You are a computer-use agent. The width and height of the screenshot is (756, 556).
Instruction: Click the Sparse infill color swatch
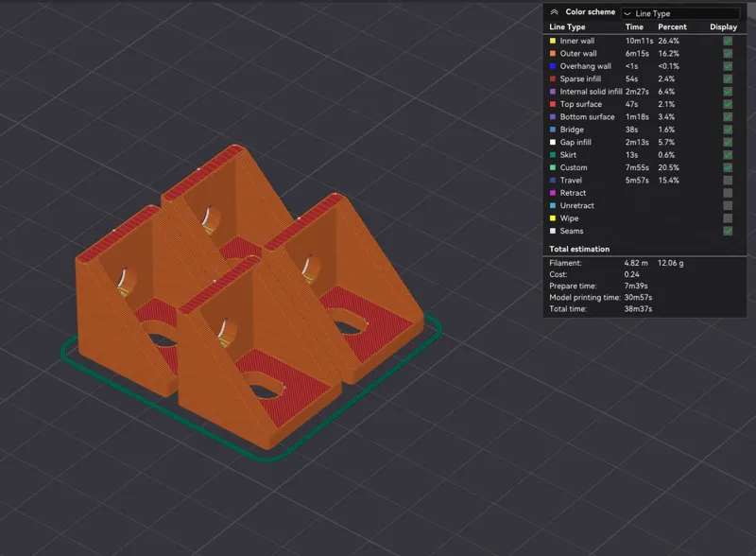point(553,78)
